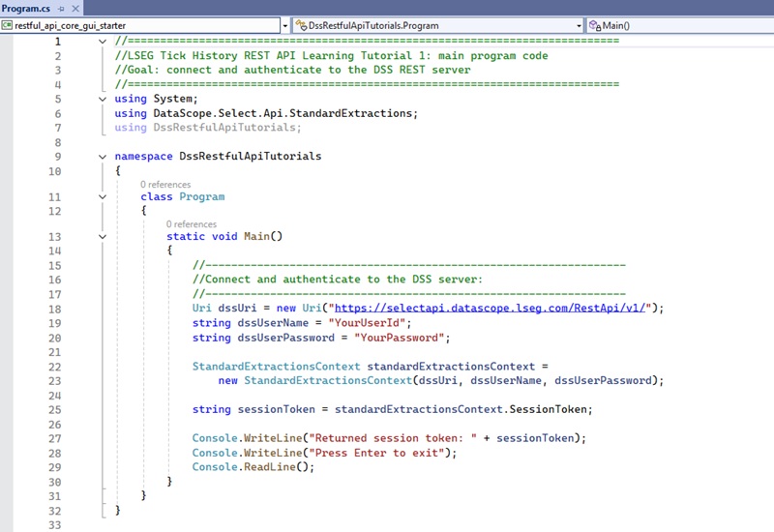Open the restful_api_core_gui_starter project dropdown
This screenshot has height=532, width=774.
click(x=284, y=25)
